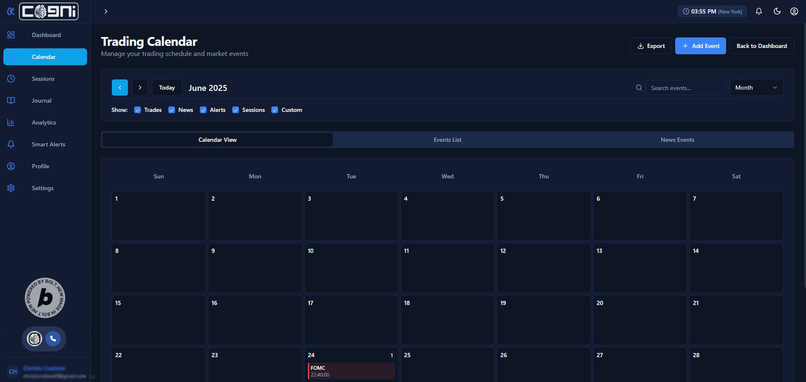The width and height of the screenshot is (806, 382).
Task: Click the search magnifier icon
Action: point(639,88)
